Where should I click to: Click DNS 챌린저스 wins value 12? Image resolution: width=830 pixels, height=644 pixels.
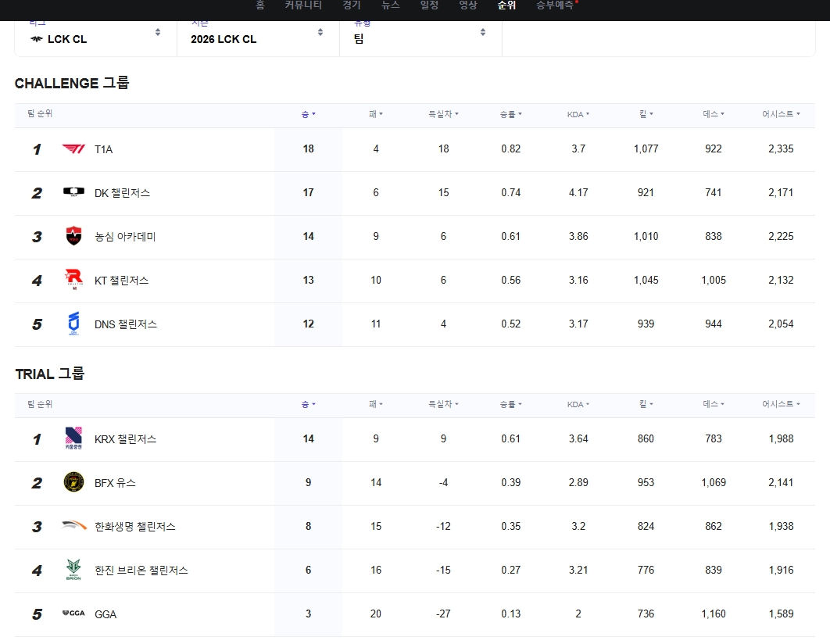(308, 324)
